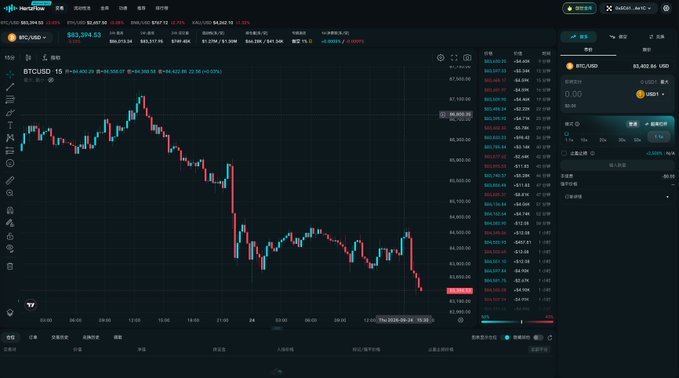
Task: Enable the take-profit/stop-loss checkbox
Action: point(564,153)
